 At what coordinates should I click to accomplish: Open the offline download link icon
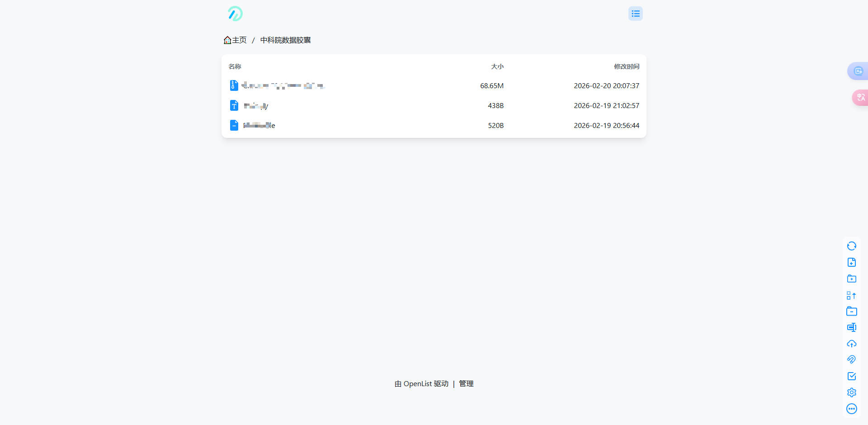coord(851,359)
